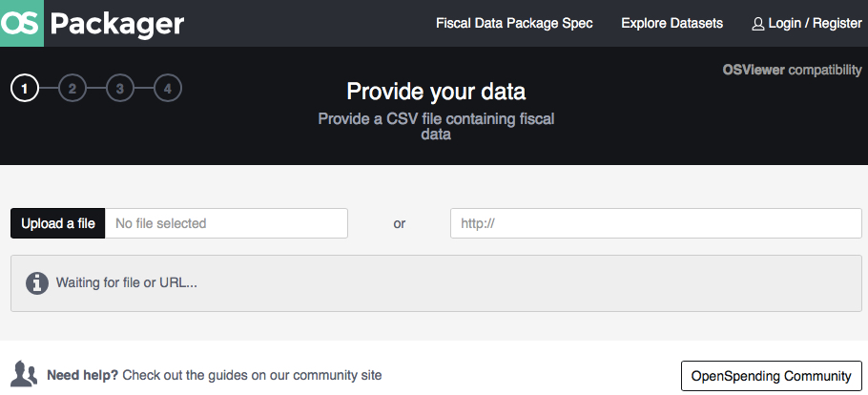Click the Waiting for file or URL message

coord(127,282)
